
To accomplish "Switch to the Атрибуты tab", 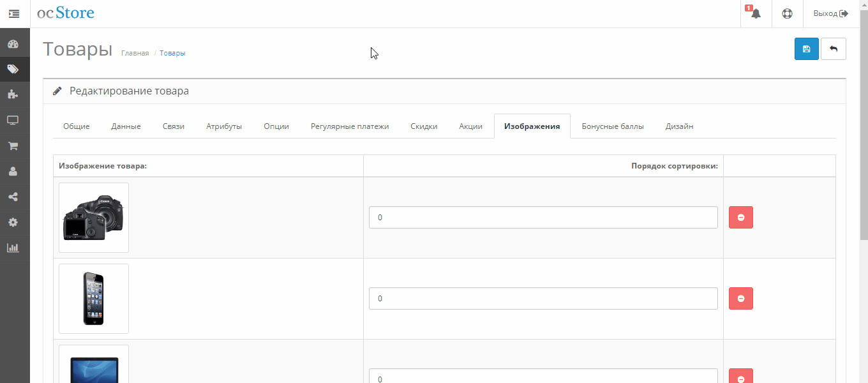I will click(x=223, y=126).
